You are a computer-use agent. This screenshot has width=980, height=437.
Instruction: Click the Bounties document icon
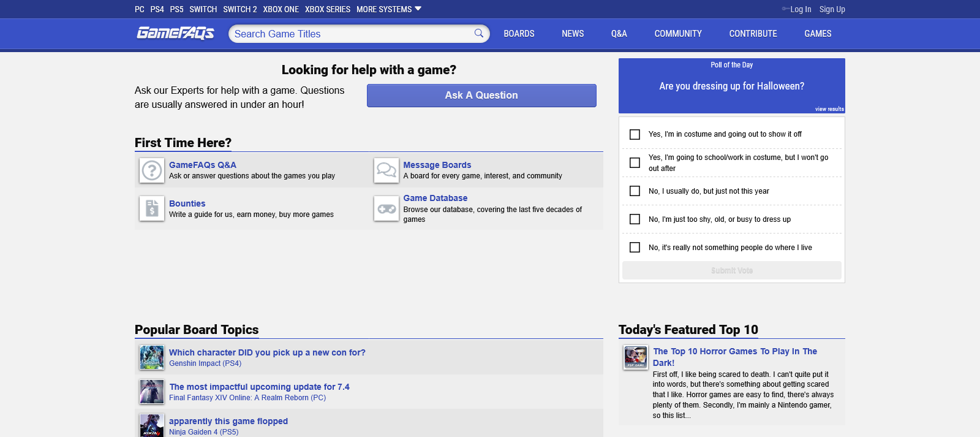[x=152, y=208]
